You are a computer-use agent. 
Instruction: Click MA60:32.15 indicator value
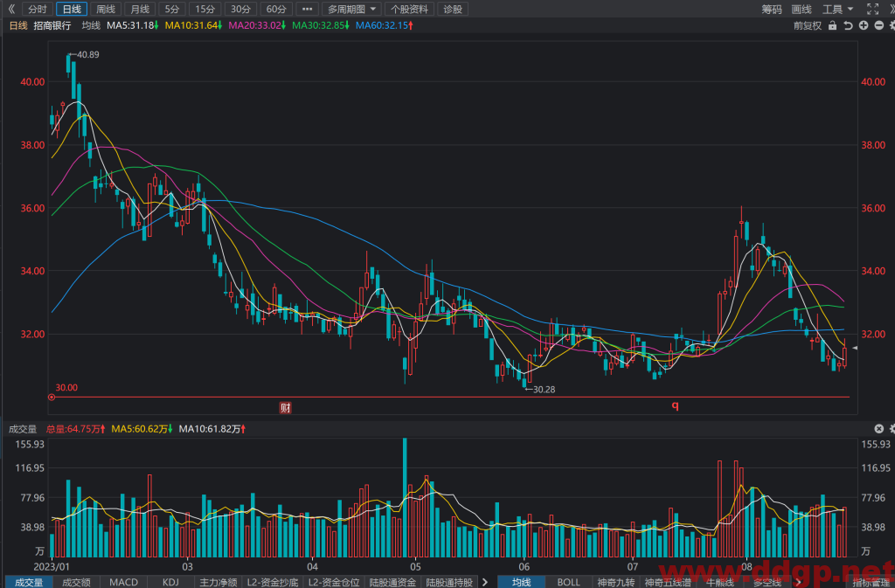(385, 25)
